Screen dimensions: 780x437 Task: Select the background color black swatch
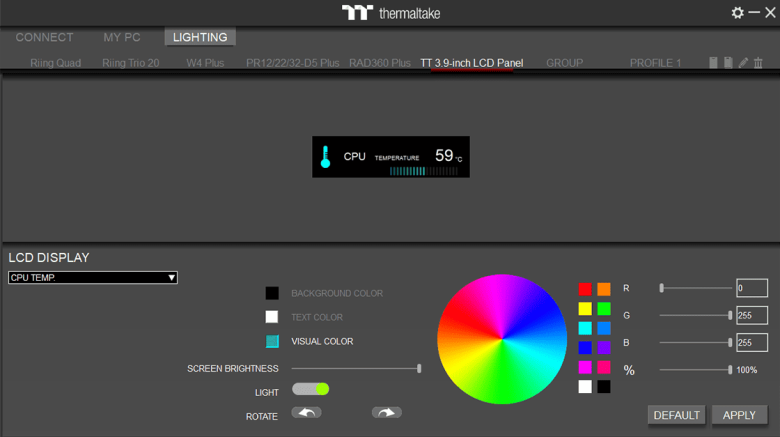[272, 293]
